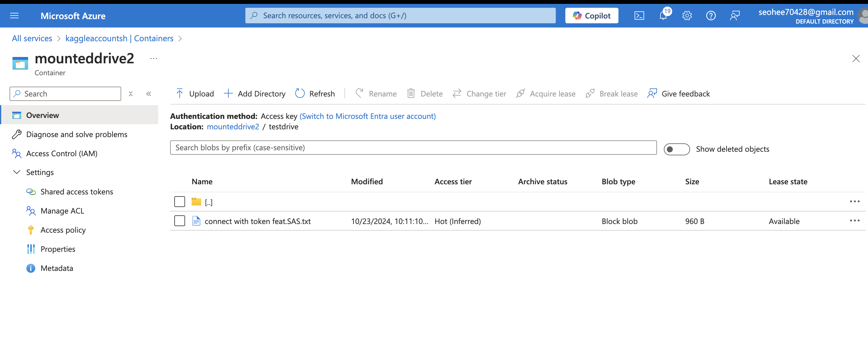Open the Overview menu item
868x362 pixels.
(x=42, y=115)
